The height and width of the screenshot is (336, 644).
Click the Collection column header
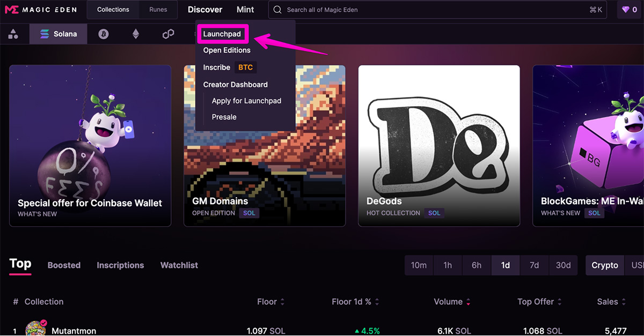[x=44, y=302]
